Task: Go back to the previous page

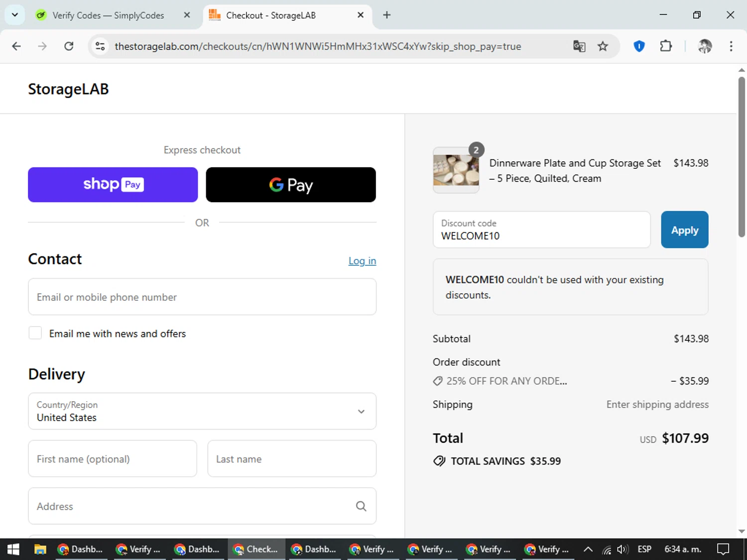Action: [16, 46]
